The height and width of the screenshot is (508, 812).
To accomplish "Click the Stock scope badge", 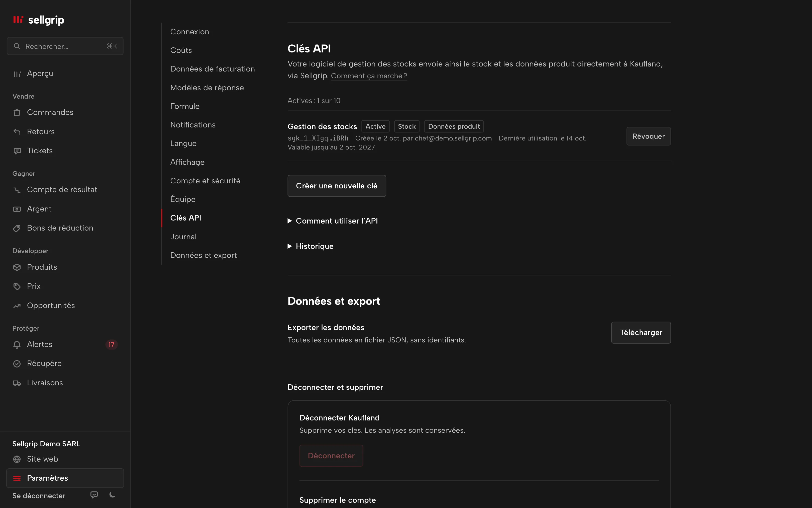I will click(407, 126).
